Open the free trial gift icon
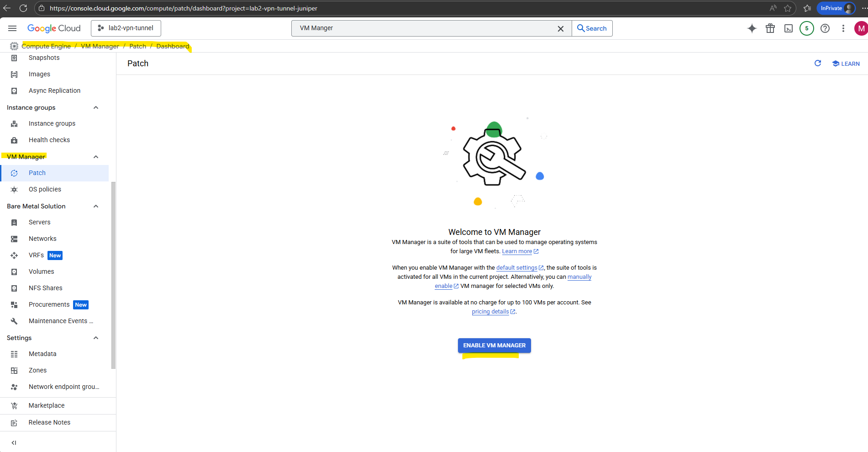The width and height of the screenshot is (868, 452). (770, 28)
